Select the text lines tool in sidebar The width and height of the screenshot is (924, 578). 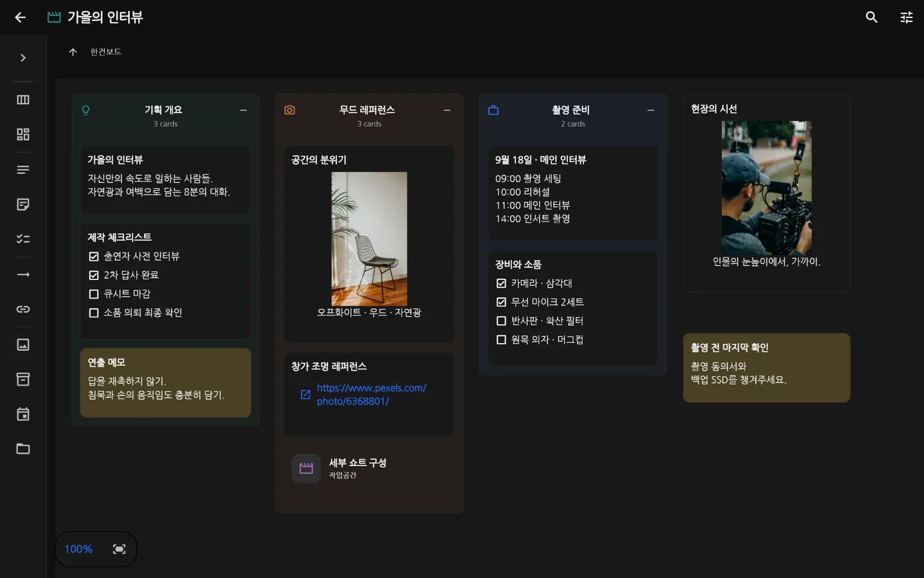(x=23, y=170)
